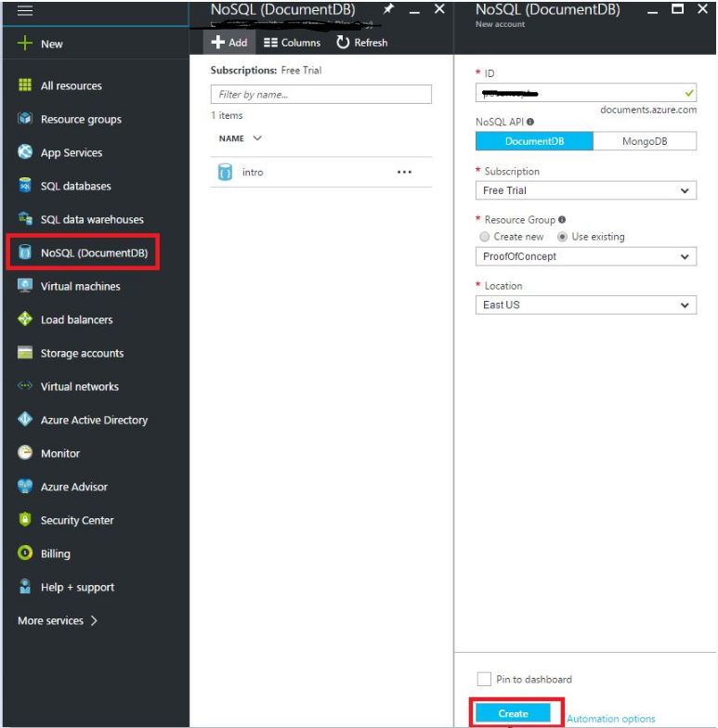Click the NoSQL (DocumentDB) sidebar icon

pyautogui.click(x=24, y=253)
